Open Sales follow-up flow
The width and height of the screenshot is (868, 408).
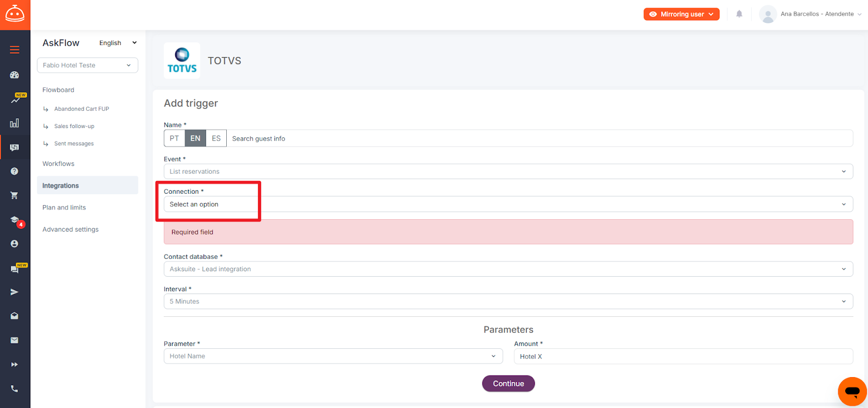coord(74,126)
